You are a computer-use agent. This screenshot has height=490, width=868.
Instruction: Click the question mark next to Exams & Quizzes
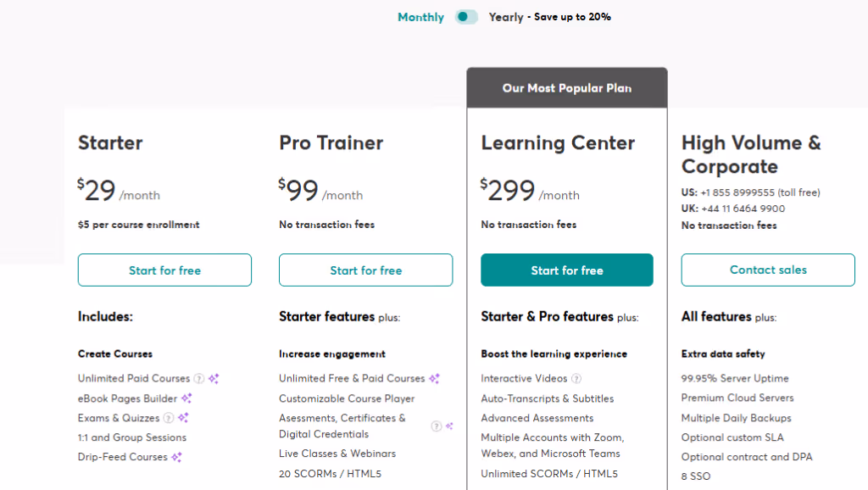(x=169, y=417)
